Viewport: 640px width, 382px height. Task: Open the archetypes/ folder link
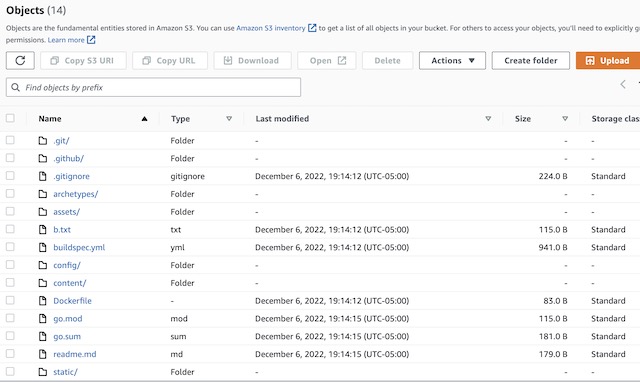point(76,194)
